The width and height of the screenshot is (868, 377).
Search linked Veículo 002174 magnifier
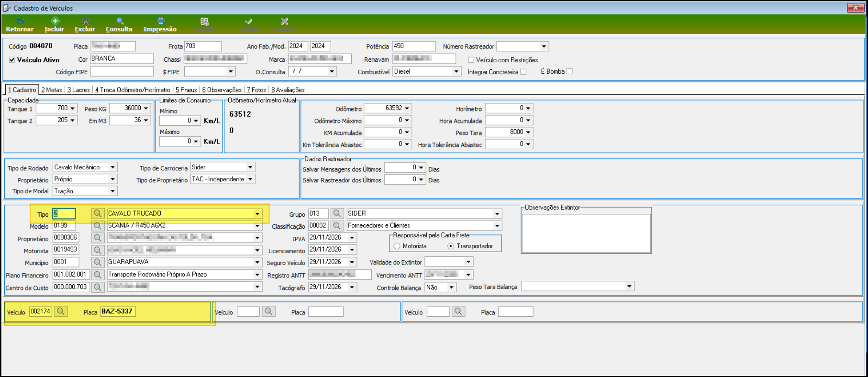tap(61, 311)
